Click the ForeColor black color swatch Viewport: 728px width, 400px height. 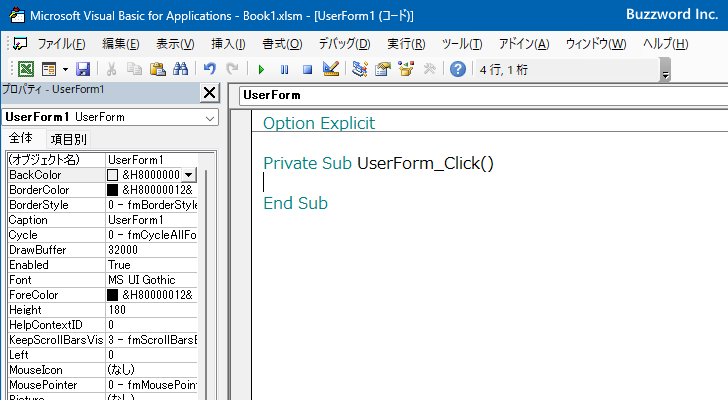[x=112, y=295]
